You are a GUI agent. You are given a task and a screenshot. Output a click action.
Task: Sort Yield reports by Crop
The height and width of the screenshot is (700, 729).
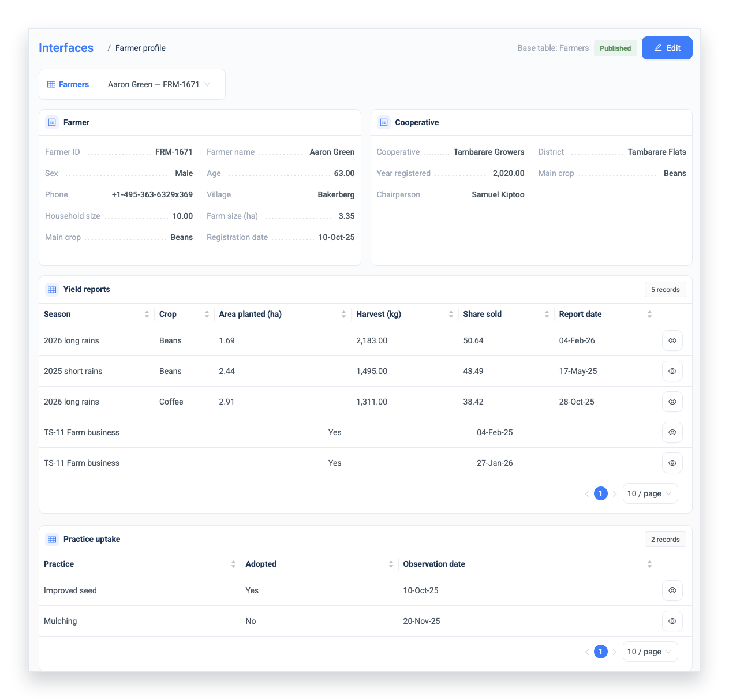click(207, 315)
